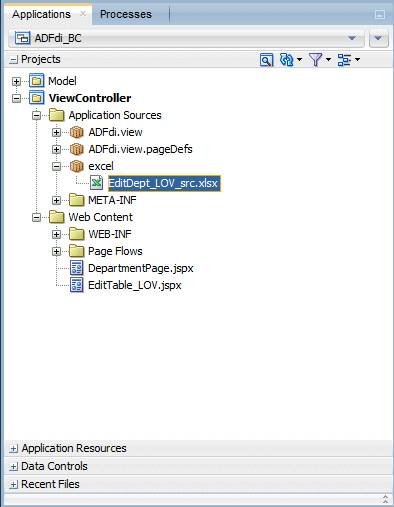Click the ADFdi_BC application icon
Image resolution: width=394 pixels, height=507 pixels.
coord(22,38)
